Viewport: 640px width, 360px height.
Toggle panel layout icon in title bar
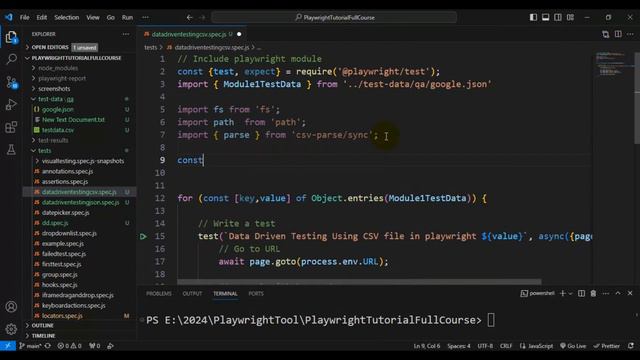[545, 18]
